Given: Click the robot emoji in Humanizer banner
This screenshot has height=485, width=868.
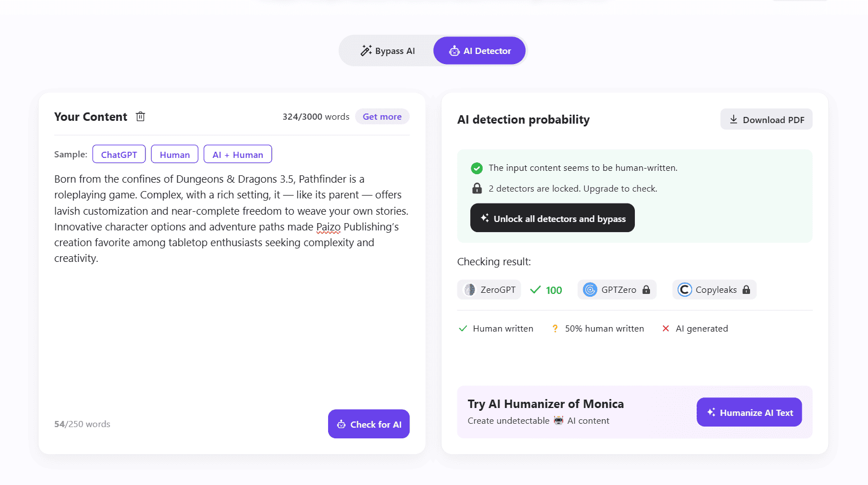Looking at the screenshot, I should click(x=558, y=420).
